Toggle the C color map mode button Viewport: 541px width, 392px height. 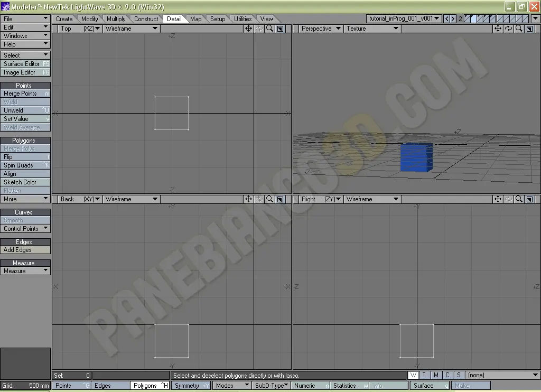447,375
